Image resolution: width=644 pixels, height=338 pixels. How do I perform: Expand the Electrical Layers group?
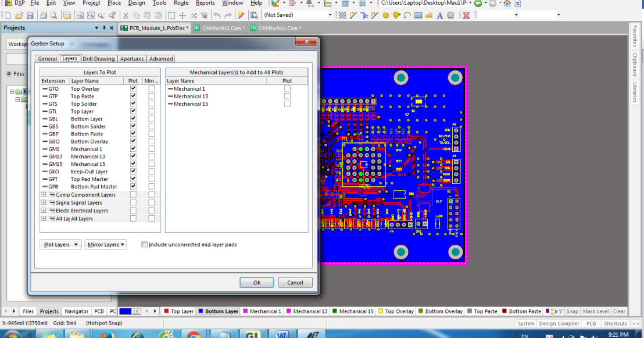[x=43, y=210]
